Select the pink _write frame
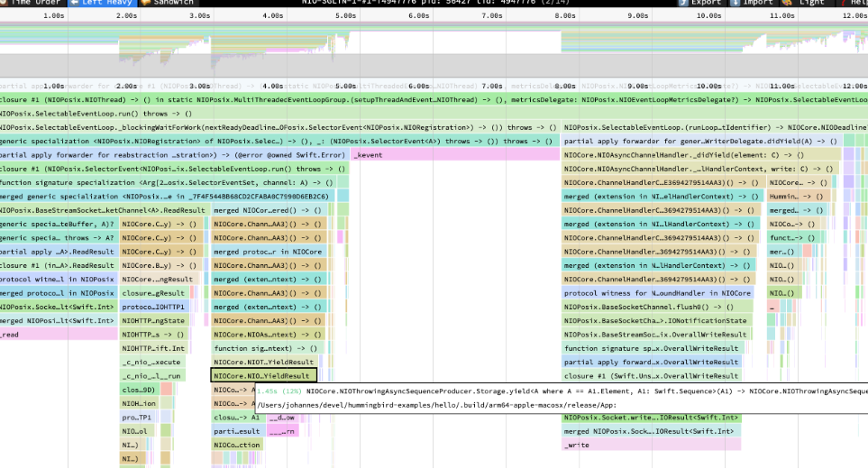Image resolution: width=868 pixels, height=469 pixels. click(x=651, y=446)
